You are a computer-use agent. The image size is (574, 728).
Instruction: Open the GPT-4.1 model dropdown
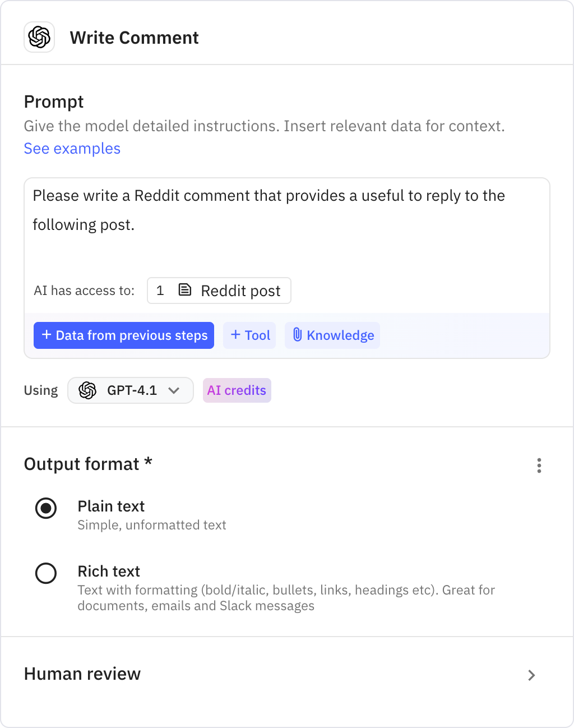pos(131,390)
